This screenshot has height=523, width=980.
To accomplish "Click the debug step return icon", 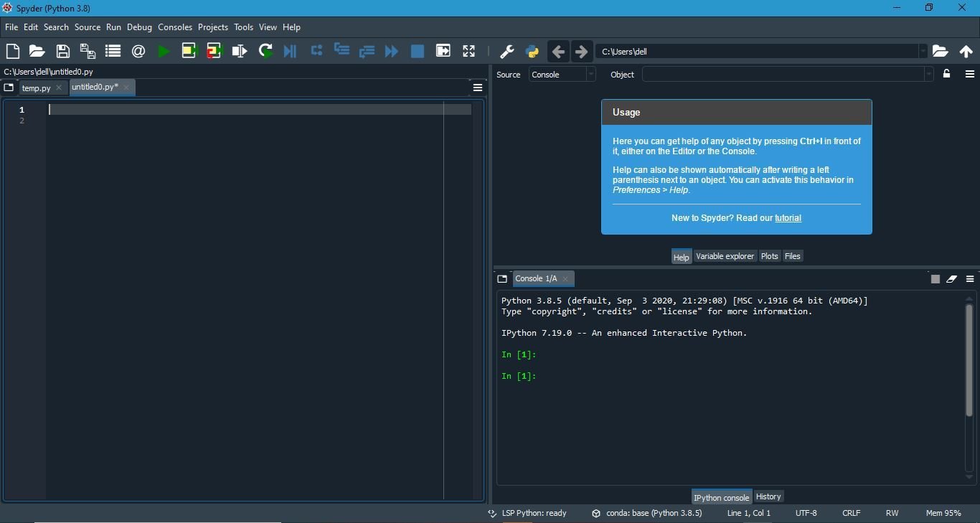I will [367, 51].
